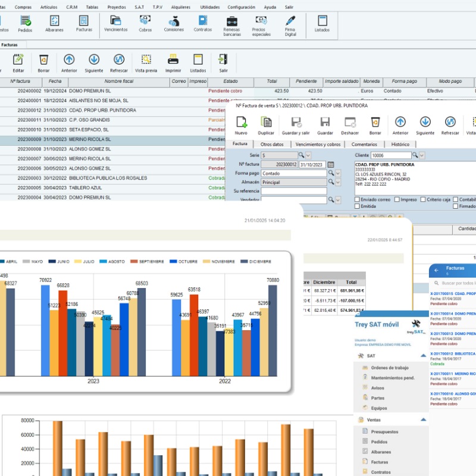
Task: Open the Pedidos toolbar icon
Action: point(25,24)
